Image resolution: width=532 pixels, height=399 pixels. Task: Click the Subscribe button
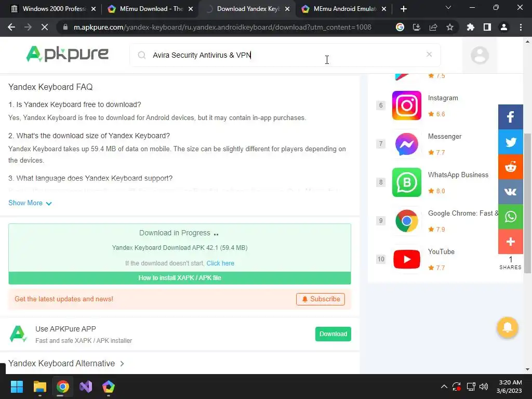[x=320, y=299]
